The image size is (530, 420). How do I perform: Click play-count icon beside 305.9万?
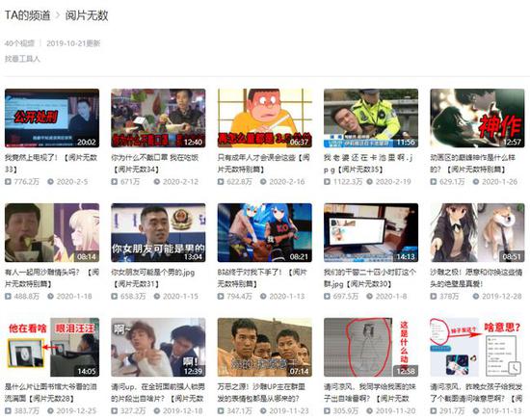[x=327, y=411]
